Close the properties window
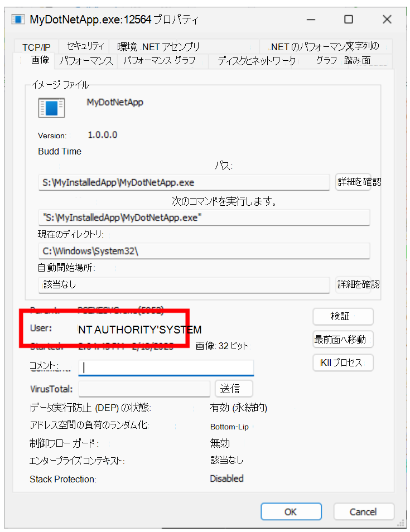410x532 pixels. click(x=387, y=20)
